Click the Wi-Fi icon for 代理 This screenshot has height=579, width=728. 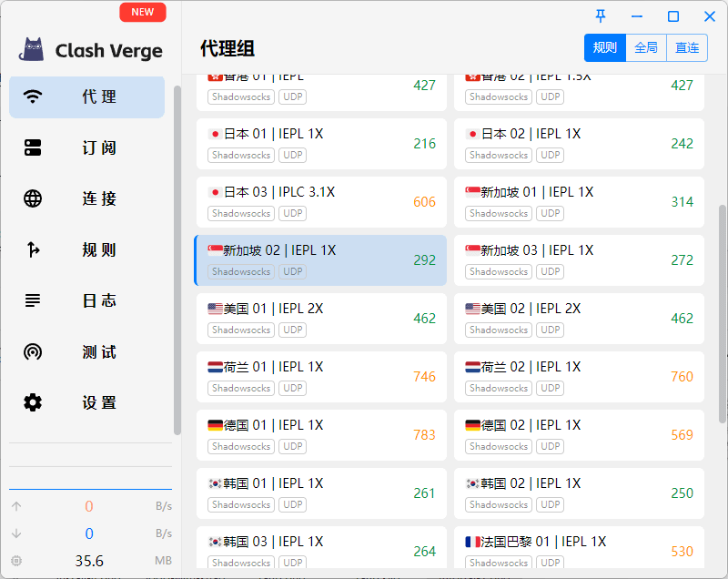pyautogui.click(x=34, y=97)
